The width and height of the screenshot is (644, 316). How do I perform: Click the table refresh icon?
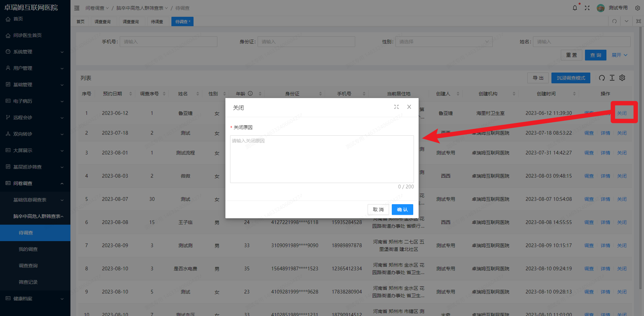pos(602,78)
